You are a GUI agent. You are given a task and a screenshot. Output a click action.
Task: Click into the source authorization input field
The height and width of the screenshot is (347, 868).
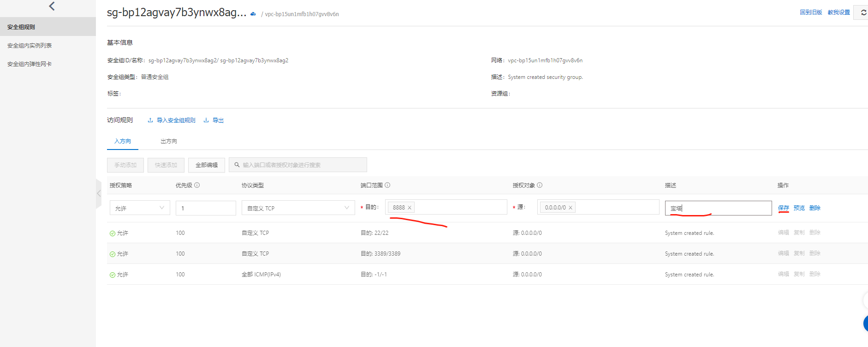[599, 207]
